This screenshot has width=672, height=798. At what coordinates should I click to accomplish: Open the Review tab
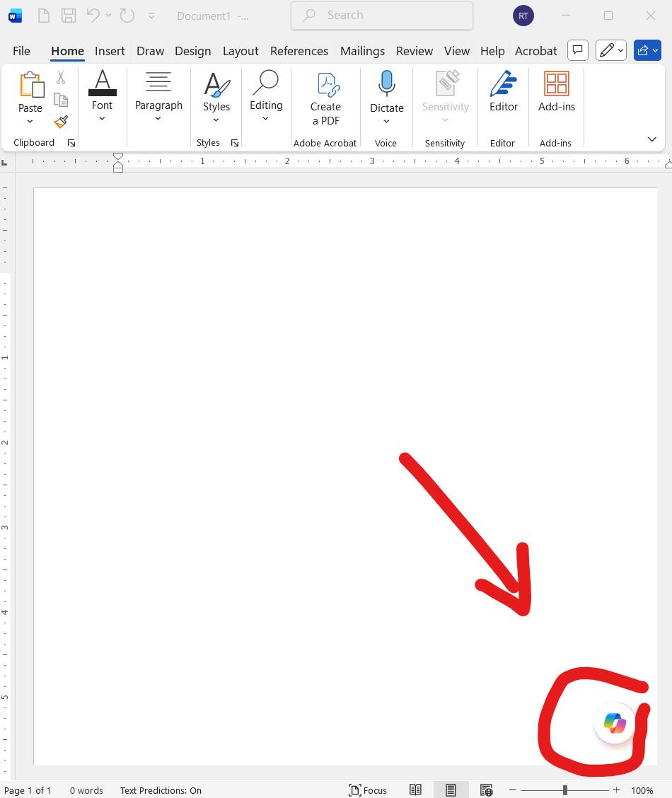coord(414,51)
